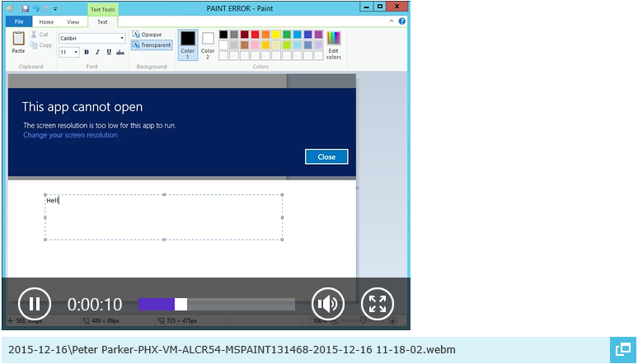Pick the orange color swatch
The width and height of the screenshot is (638, 364).
click(x=265, y=35)
